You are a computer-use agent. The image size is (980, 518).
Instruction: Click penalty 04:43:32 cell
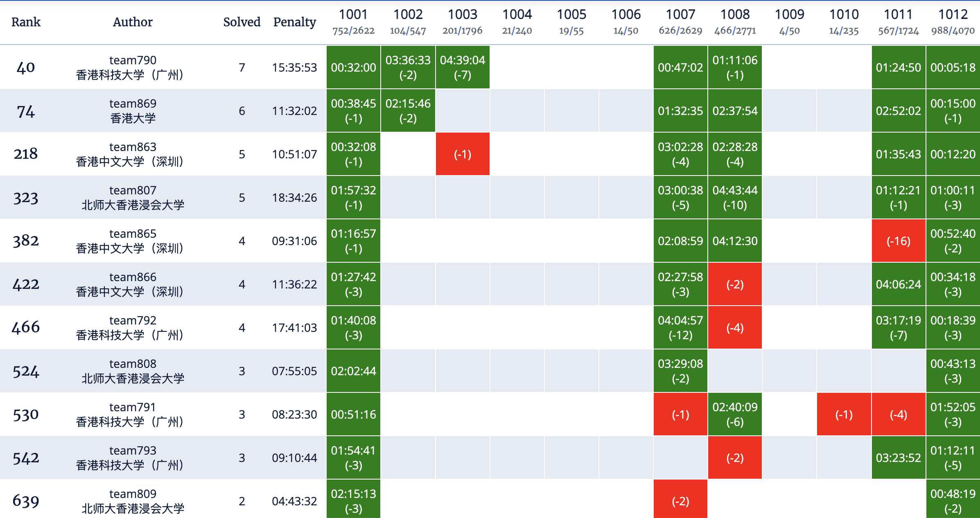(x=295, y=501)
